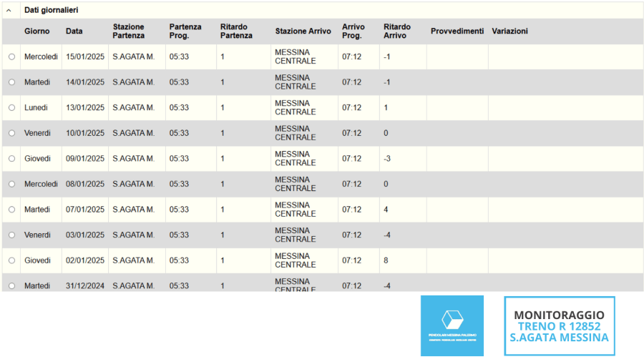Collapse the Dati giornalieri section
The height and width of the screenshot is (362, 644).
pyautogui.click(x=9, y=11)
